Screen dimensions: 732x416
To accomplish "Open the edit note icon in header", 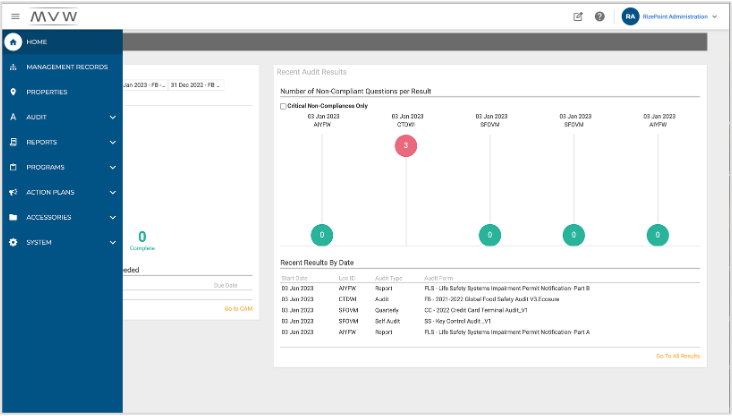I will 578,16.
